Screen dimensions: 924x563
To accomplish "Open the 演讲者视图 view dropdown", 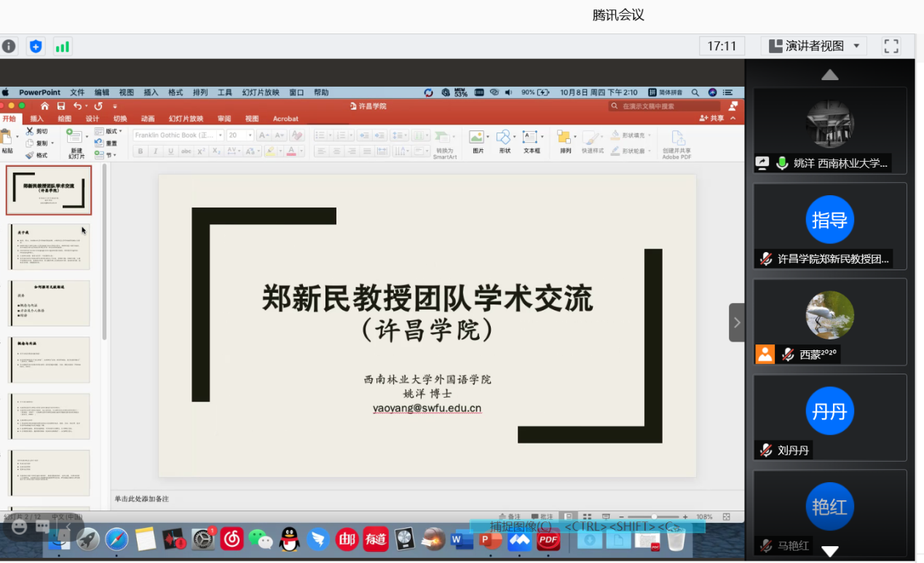I will pos(814,46).
